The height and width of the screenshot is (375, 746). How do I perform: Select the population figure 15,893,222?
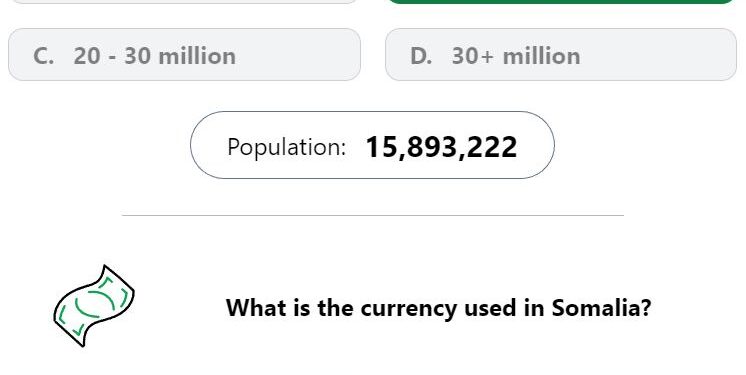tap(441, 147)
